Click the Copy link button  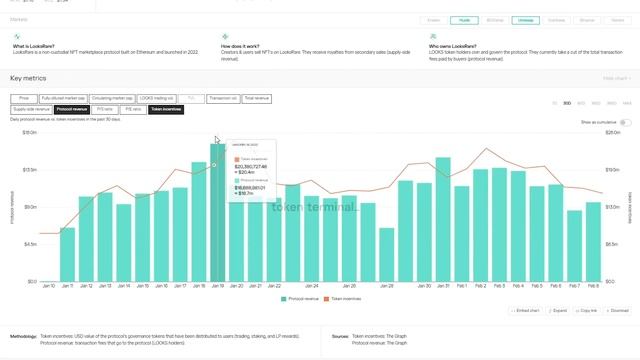(587, 311)
